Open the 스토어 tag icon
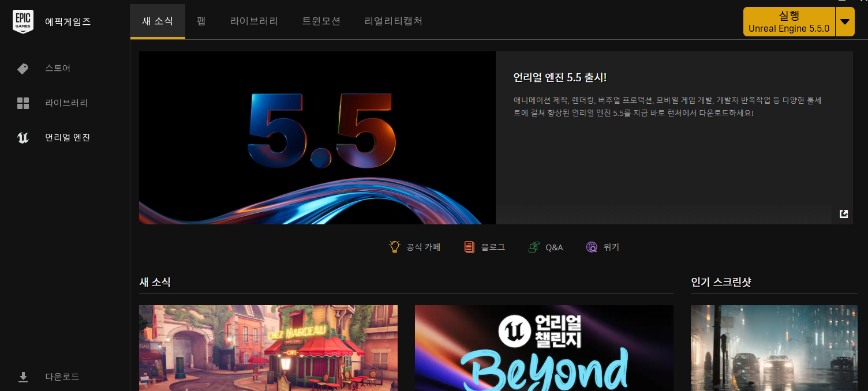 tap(23, 69)
